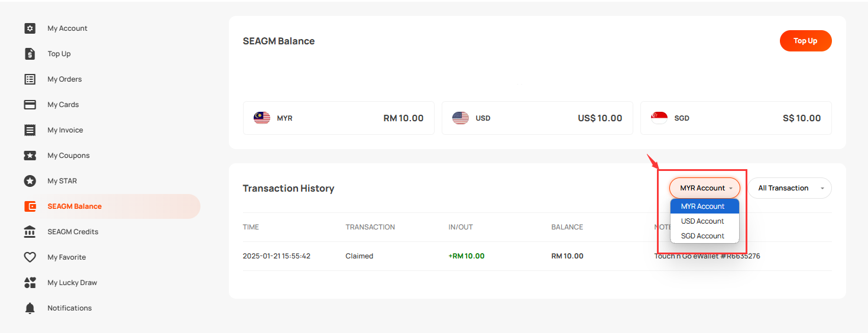This screenshot has width=868, height=333.
Task: Open the My Account menu item
Action: 67,28
